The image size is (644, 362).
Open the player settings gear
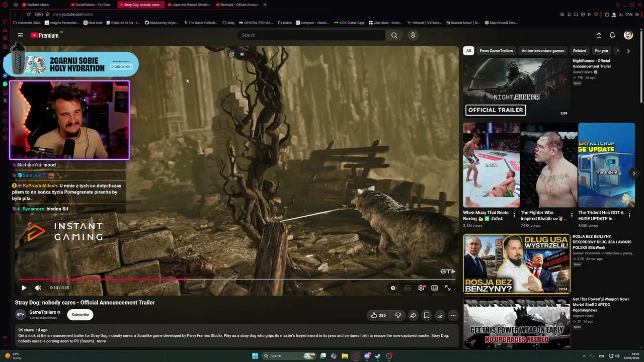421,288
